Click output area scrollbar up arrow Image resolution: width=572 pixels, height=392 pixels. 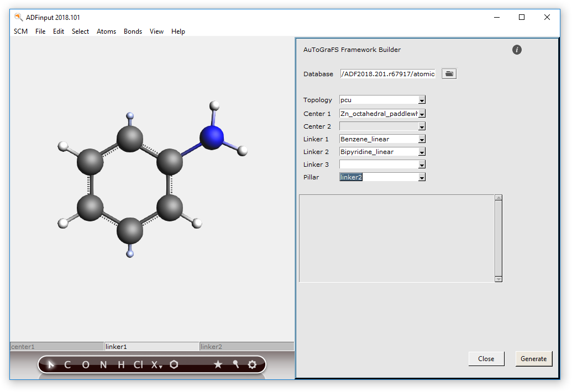(x=498, y=198)
